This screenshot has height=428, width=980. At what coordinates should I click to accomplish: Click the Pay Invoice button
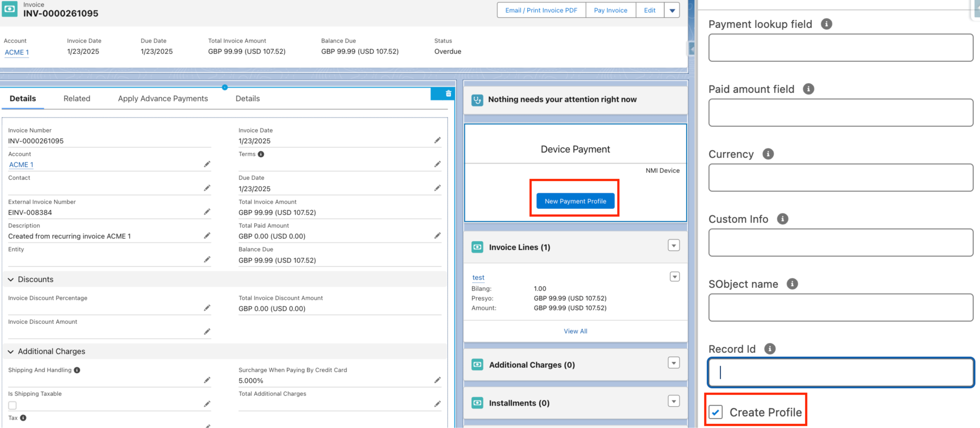pyautogui.click(x=610, y=11)
